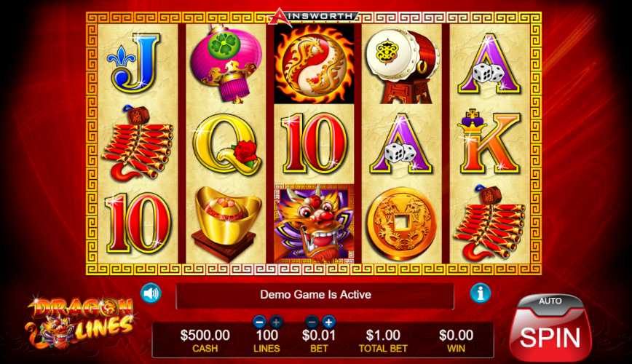The height and width of the screenshot is (364, 632).
Task: Increase the bet amount
Action: pyautogui.click(x=328, y=322)
